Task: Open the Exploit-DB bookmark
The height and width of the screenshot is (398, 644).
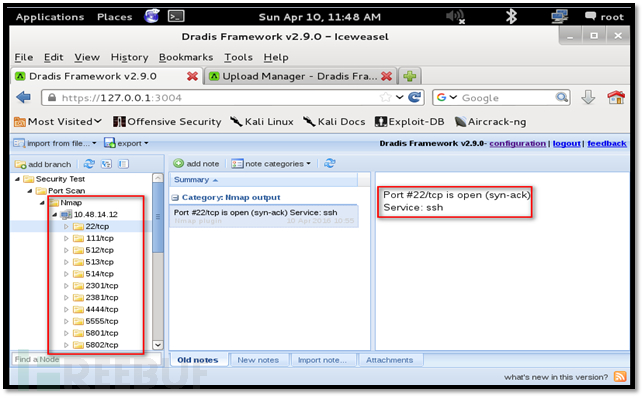Action: pyautogui.click(x=409, y=122)
